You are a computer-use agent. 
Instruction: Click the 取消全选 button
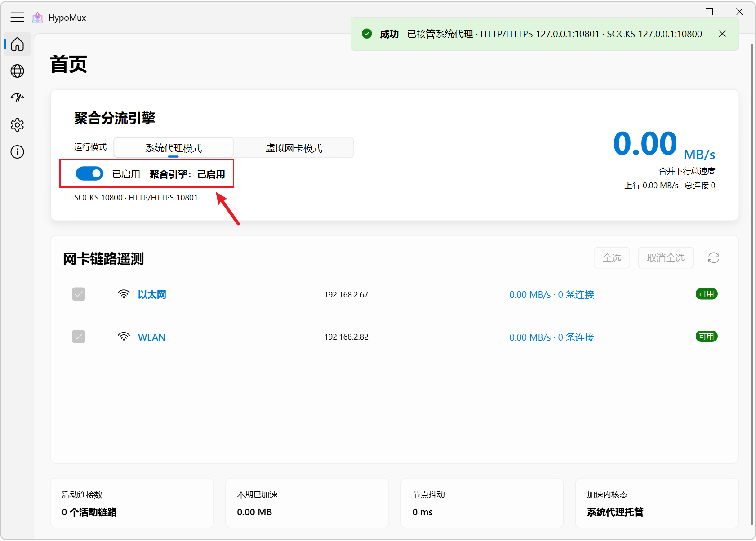(666, 258)
